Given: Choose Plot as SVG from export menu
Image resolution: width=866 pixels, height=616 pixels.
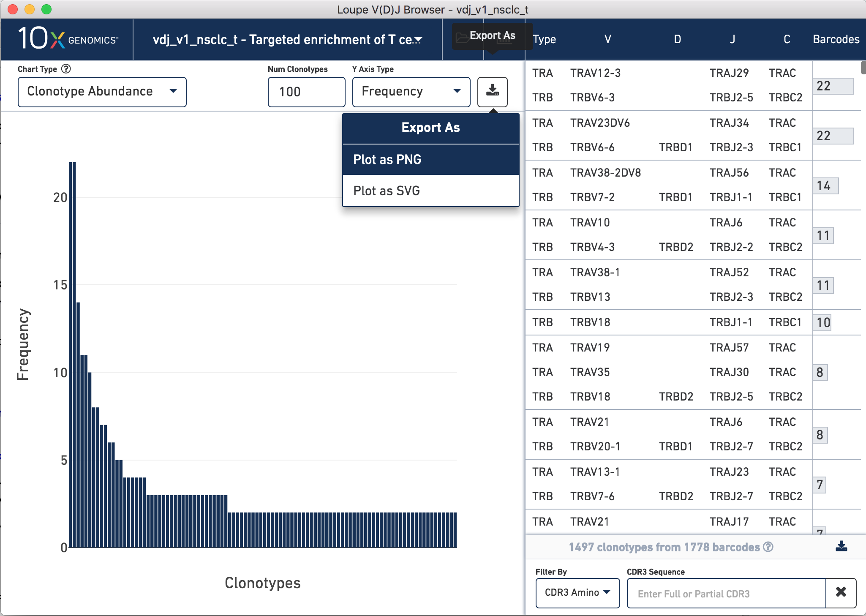Looking at the screenshot, I should (x=430, y=191).
